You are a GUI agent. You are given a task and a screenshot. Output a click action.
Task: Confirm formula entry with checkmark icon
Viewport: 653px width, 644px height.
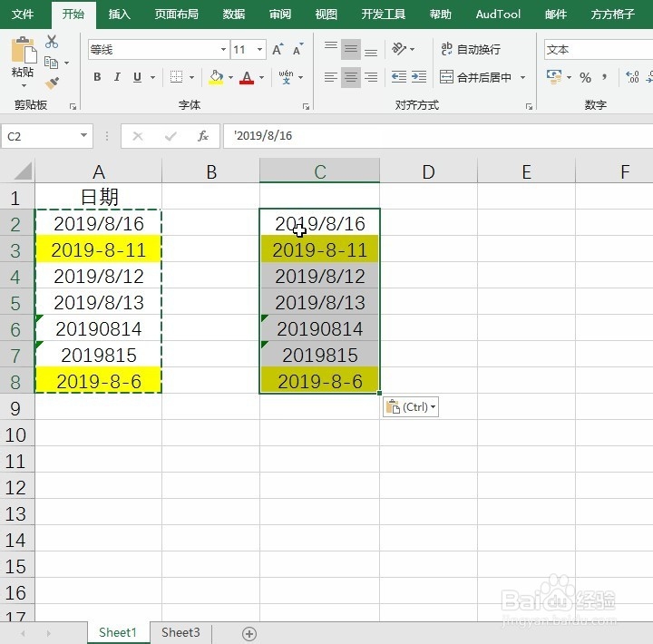click(x=171, y=136)
